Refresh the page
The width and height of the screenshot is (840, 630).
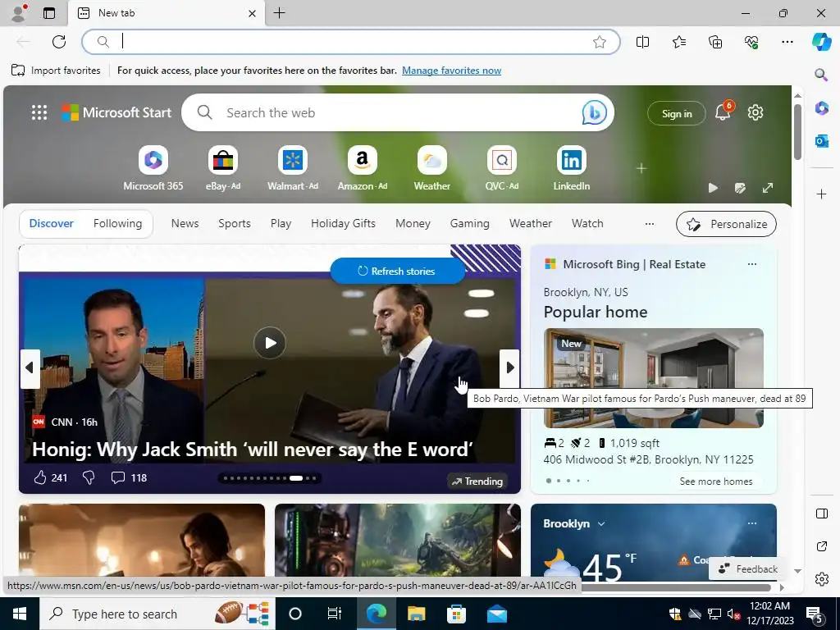tap(59, 42)
